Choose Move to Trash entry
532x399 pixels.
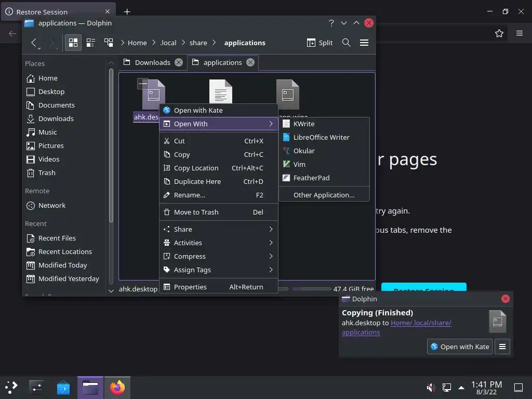219,212
